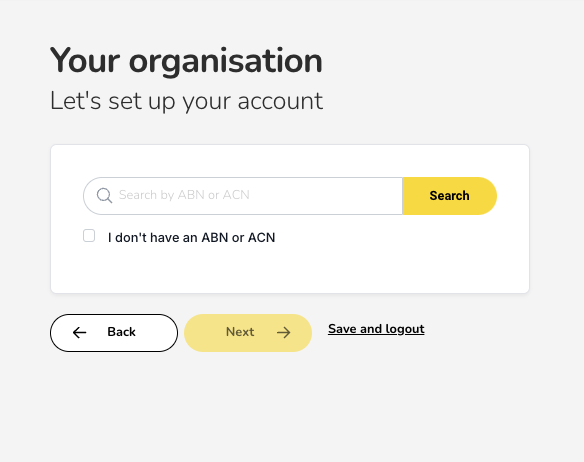The height and width of the screenshot is (462, 584).
Task: Click the "Your organisation" heading
Action: (186, 61)
